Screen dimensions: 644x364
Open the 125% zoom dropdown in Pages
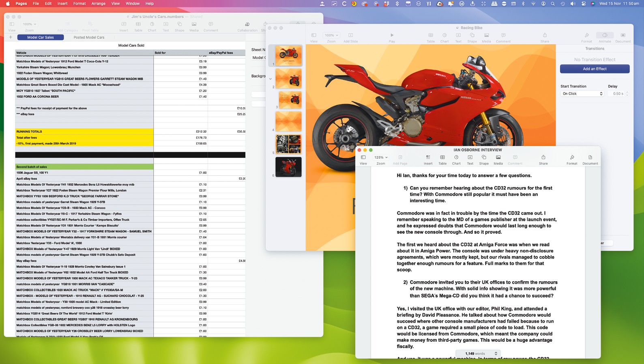tap(381, 157)
